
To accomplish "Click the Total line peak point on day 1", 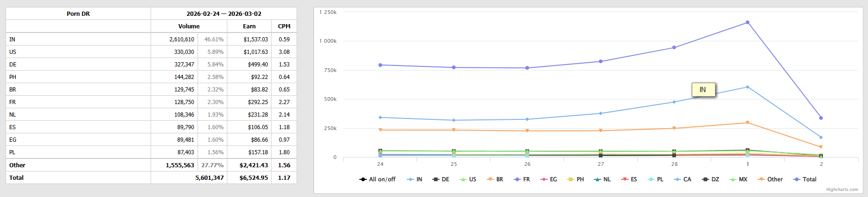I will [748, 22].
